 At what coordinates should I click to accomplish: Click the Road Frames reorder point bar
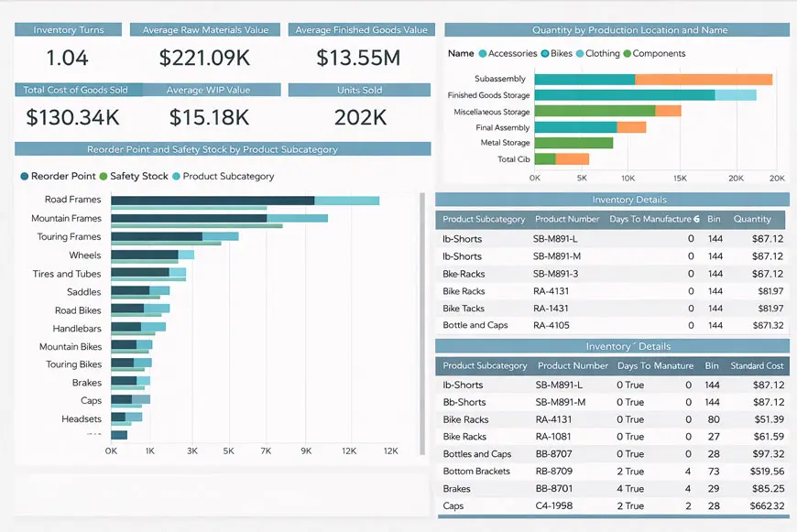click(213, 200)
